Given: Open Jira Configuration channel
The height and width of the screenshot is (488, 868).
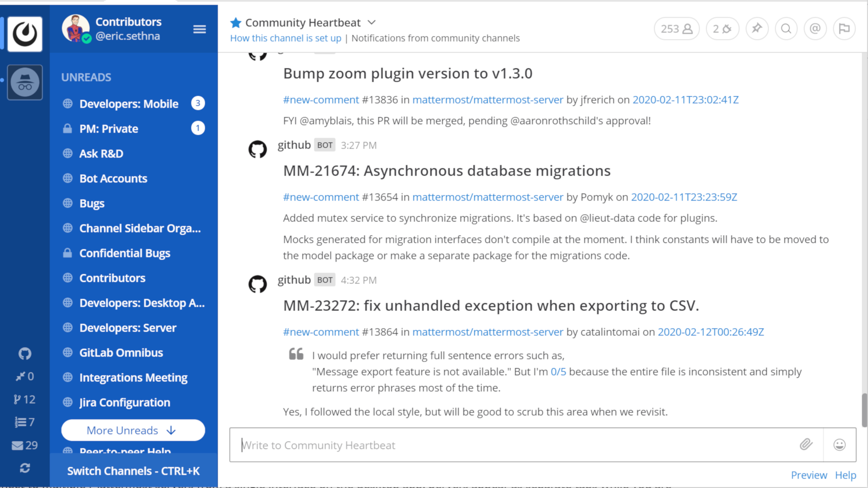Looking at the screenshot, I should pos(134,402).
